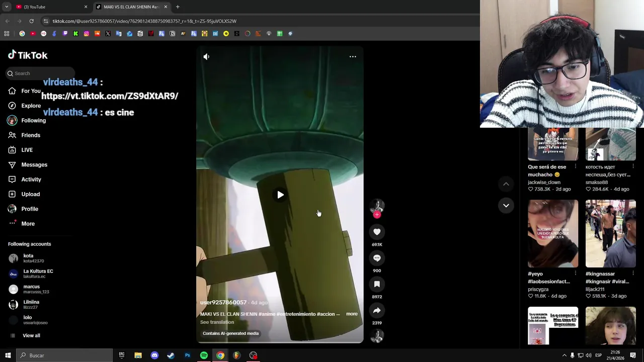Image resolution: width=644 pixels, height=362 pixels.
Task: Open the X (Twitter) bookmark icon
Action: click(x=108, y=34)
